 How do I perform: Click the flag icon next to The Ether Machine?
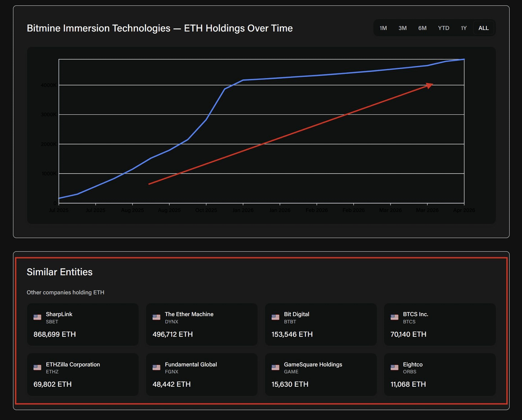tap(156, 317)
